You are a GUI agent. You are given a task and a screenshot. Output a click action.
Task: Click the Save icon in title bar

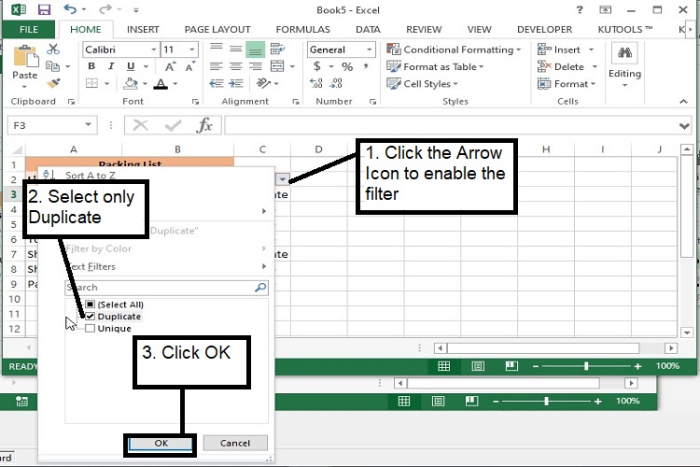pos(44,9)
